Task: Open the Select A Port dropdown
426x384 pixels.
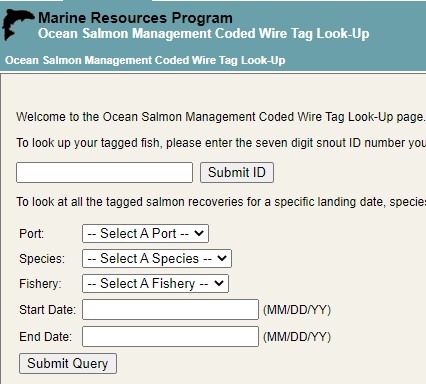Action: point(145,234)
